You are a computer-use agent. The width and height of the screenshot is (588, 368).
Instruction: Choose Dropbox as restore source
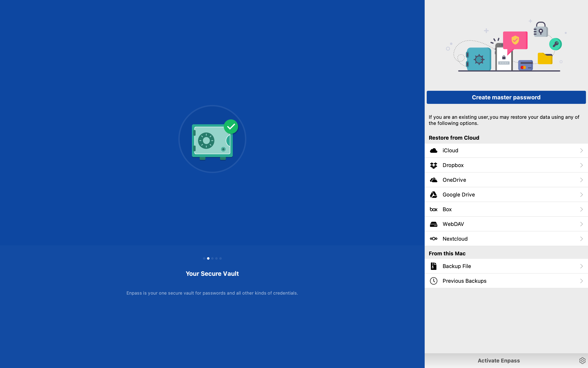[x=453, y=165]
